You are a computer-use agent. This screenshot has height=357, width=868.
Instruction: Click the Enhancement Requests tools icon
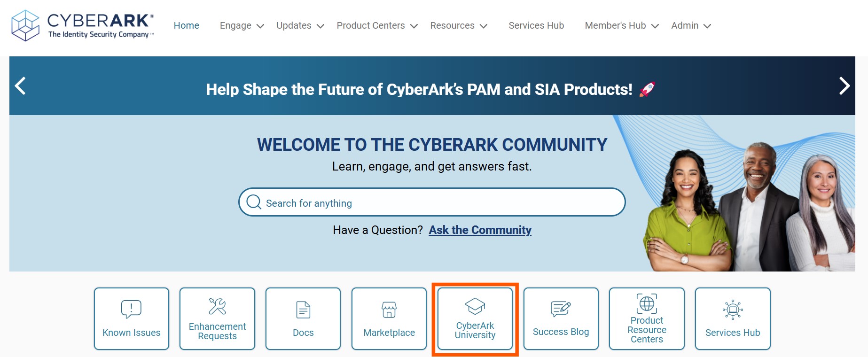[x=217, y=306]
